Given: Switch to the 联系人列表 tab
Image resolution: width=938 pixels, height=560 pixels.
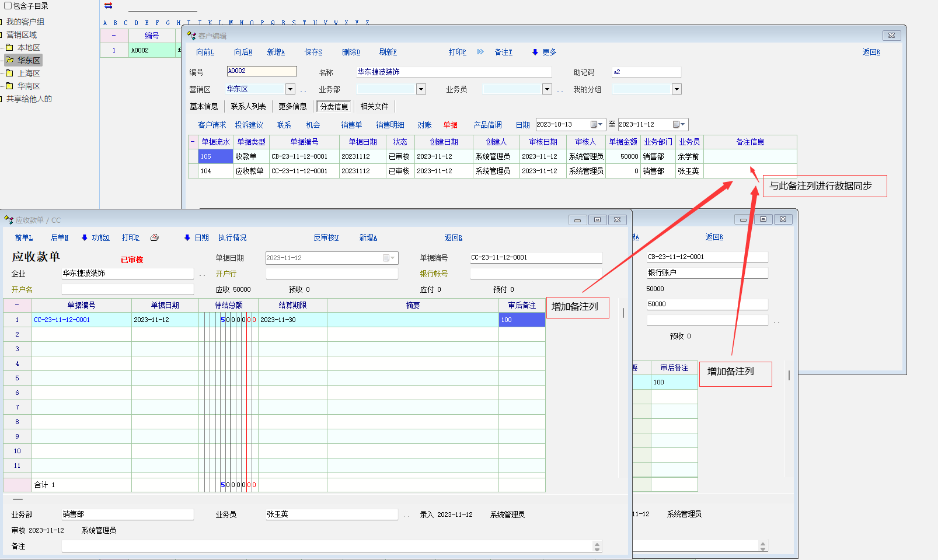Looking at the screenshot, I should (248, 106).
